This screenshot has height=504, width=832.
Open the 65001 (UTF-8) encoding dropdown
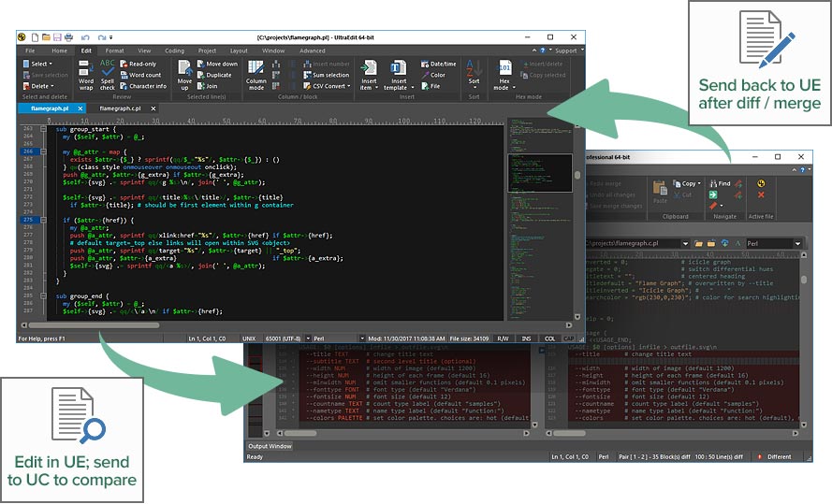[x=308, y=338]
